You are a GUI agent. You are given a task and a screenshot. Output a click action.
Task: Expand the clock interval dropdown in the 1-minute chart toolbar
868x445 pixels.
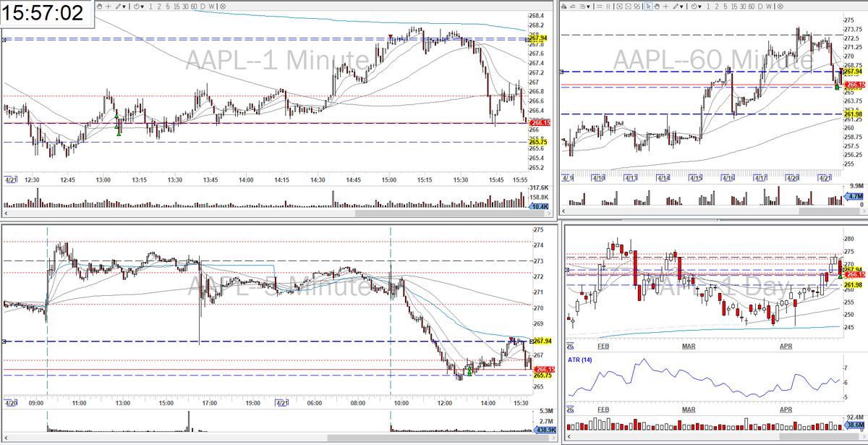tap(142, 7)
